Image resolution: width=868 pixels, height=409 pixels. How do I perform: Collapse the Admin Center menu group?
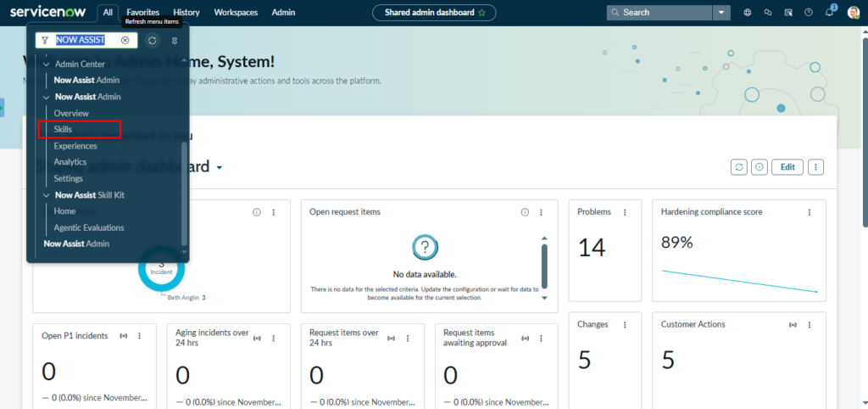[x=47, y=64]
